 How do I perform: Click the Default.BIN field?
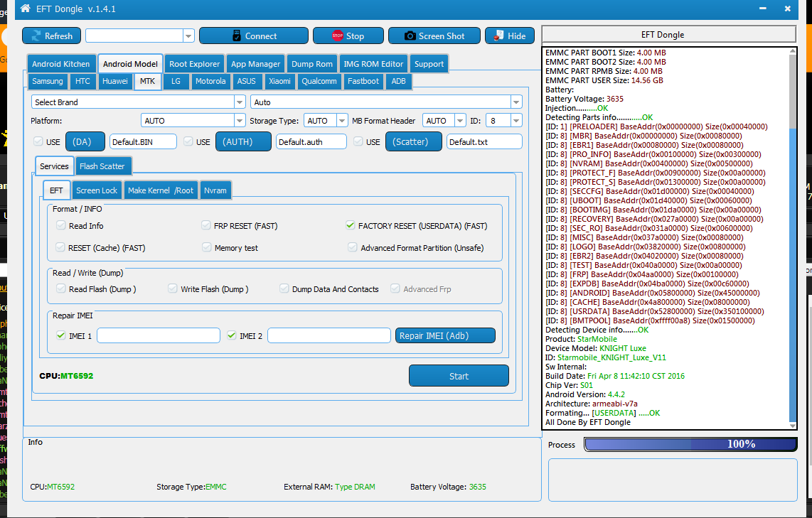coord(143,142)
